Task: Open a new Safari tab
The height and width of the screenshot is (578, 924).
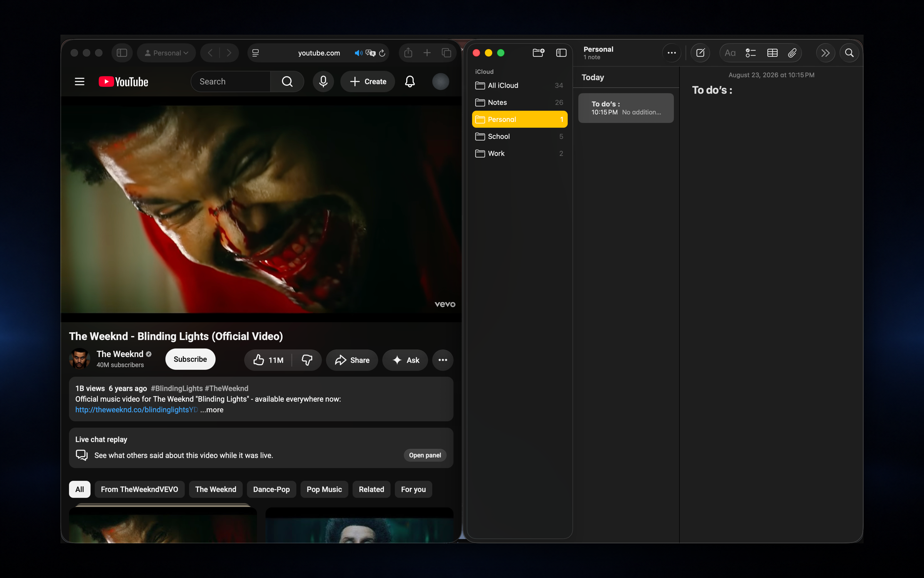Action: coord(427,53)
